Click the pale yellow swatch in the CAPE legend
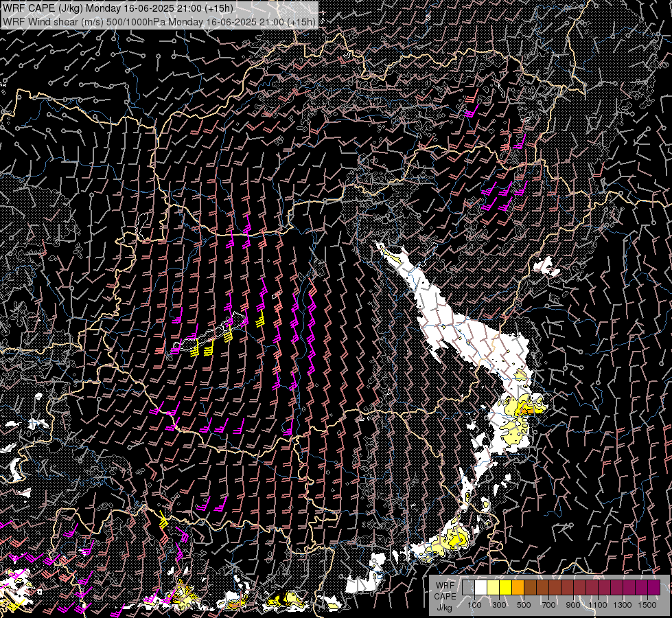 click(494, 588)
